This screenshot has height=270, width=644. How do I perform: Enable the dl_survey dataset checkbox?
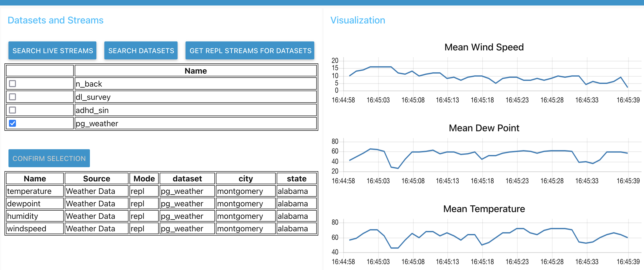click(12, 97)
